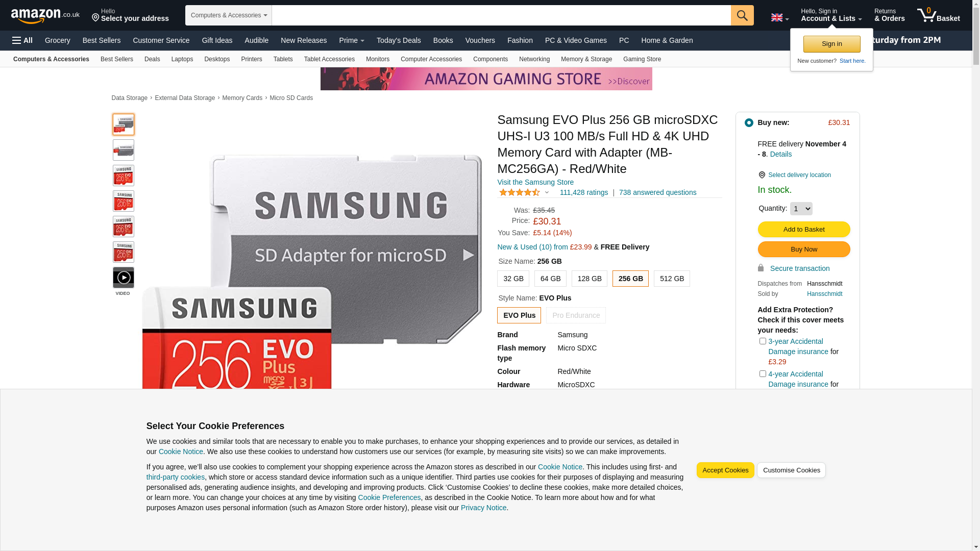Open the All hamburger menu
This screenshot has width=980, height=551.
click(x=22, y=40)
